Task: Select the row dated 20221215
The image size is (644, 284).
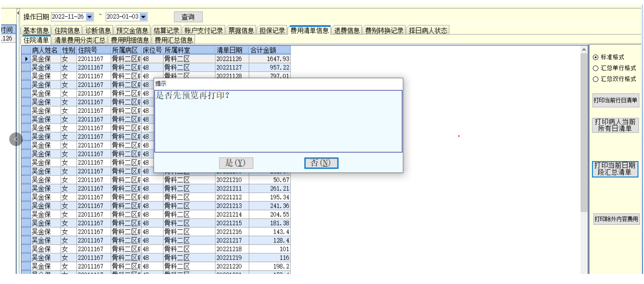Action: pyautogui.click(x=229, y=223)
